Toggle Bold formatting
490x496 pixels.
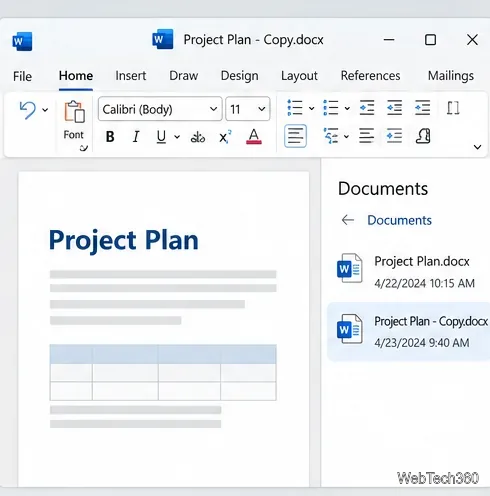pos(110,137)
